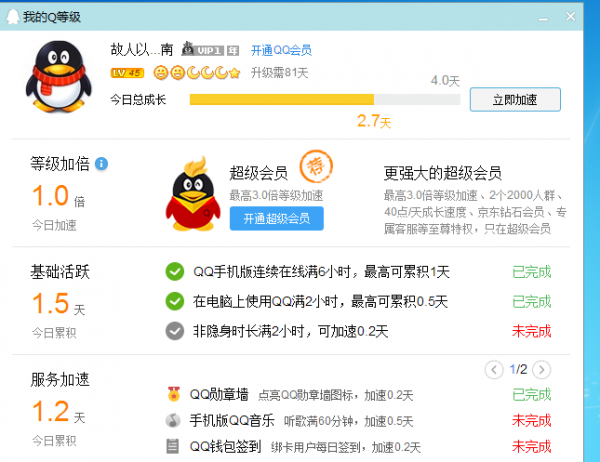Click the QQ penguin icon in title bar
The width and height of the screenshot is (600, 462).
coord(13,16)
